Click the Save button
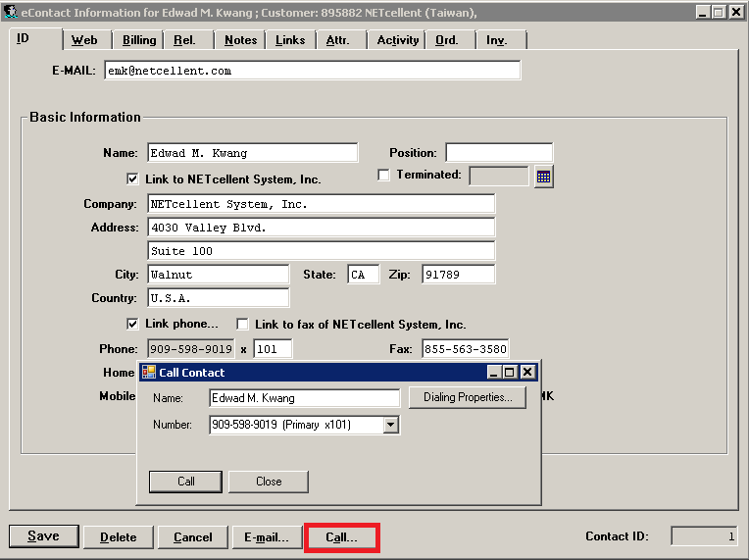This screenshot has width=749, height=560. [44, 536]
